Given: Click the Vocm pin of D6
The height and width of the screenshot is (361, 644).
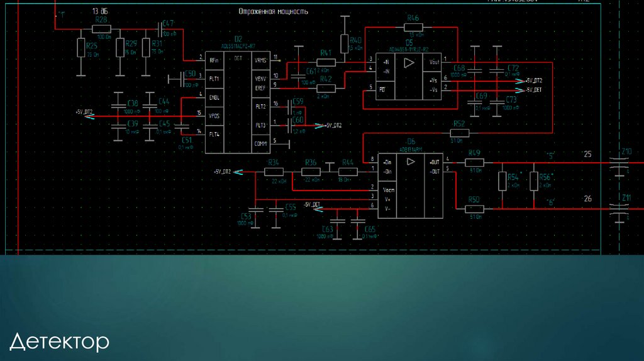Looking at the screenshot, I should (x=389, y=190).
